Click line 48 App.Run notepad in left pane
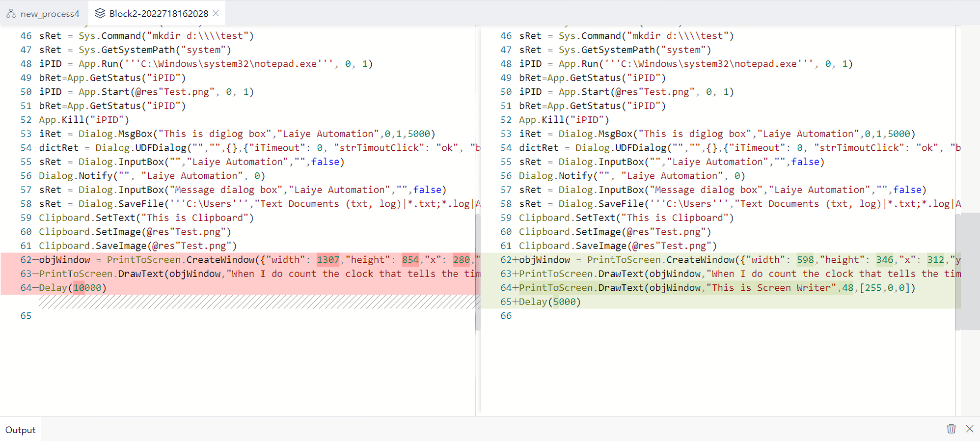The width and height of the screenshot is (980, 442). coord(206,64)
